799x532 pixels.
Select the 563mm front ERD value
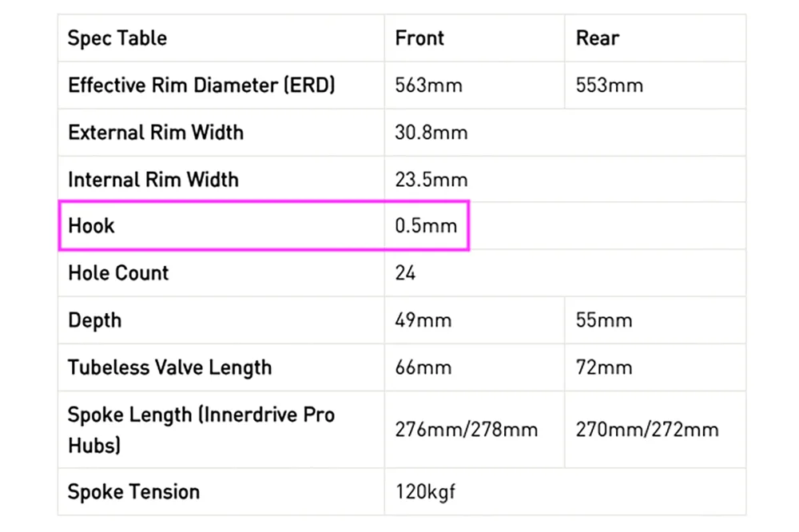(x=428, y=85)
